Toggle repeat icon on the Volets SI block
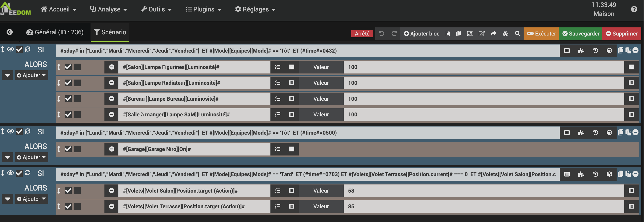The image size is (644, 222). pyautogui.click(x=28, y=173)
